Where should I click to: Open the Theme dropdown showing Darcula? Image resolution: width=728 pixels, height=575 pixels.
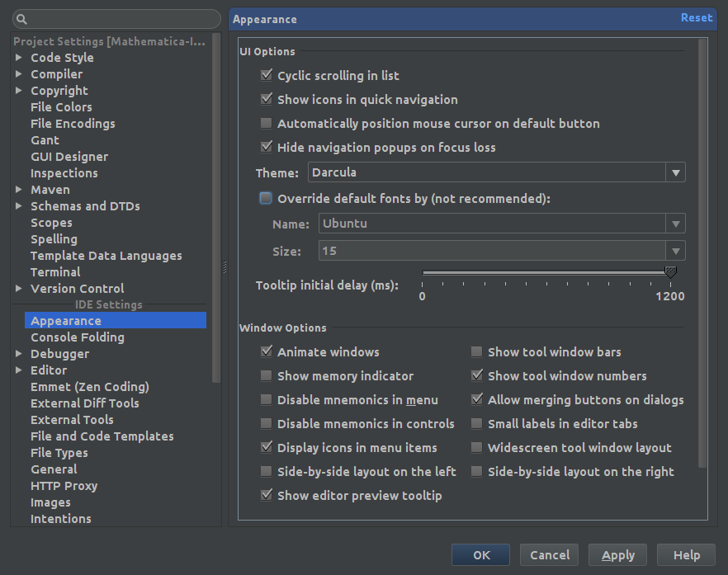click(496, 172)
